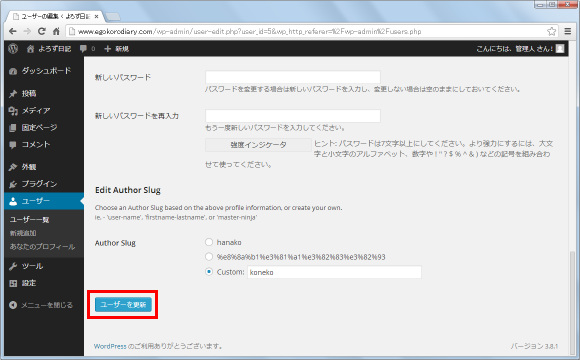
Task: Open the WordPress footer link
Action: (110, 346)
